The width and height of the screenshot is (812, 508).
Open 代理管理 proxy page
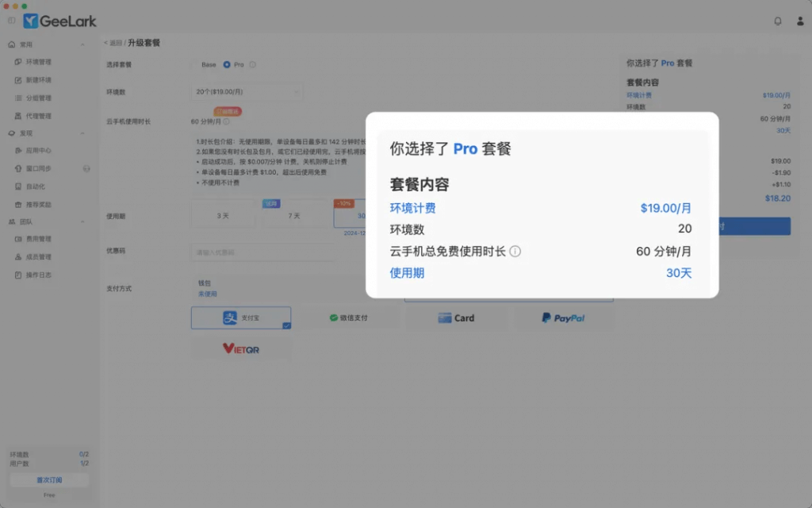point(39,116)
